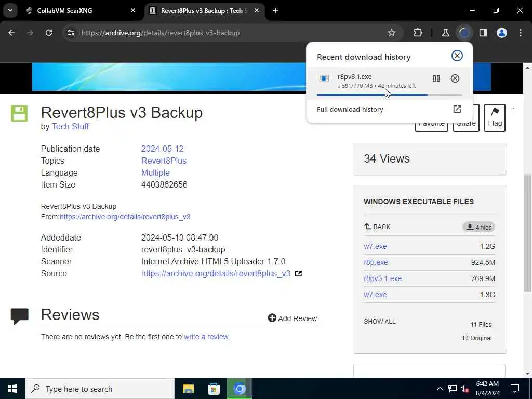The height and width of the screenshot is (399, 532).
Task: Open the From: revert8plus_v3 description link
Action: coord(125,217)
